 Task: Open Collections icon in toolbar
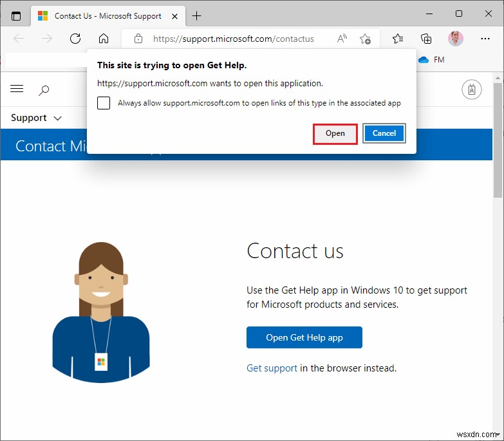(426, 39)
